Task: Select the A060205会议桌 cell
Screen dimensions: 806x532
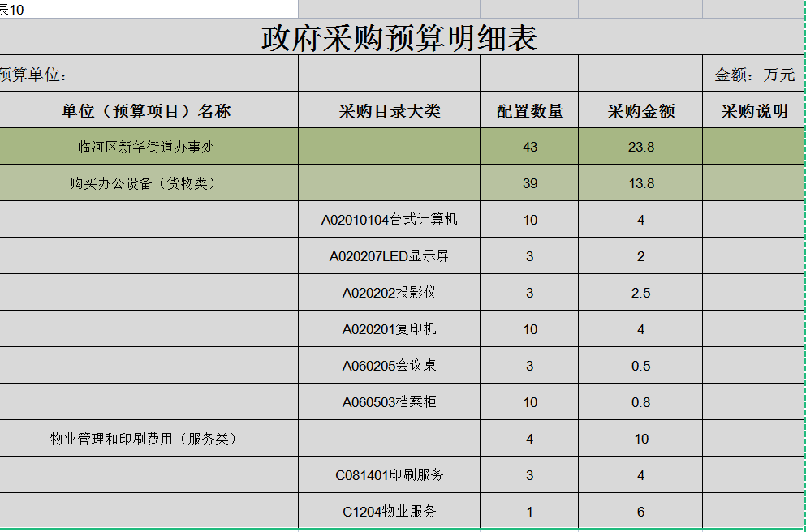Action: 389,365
